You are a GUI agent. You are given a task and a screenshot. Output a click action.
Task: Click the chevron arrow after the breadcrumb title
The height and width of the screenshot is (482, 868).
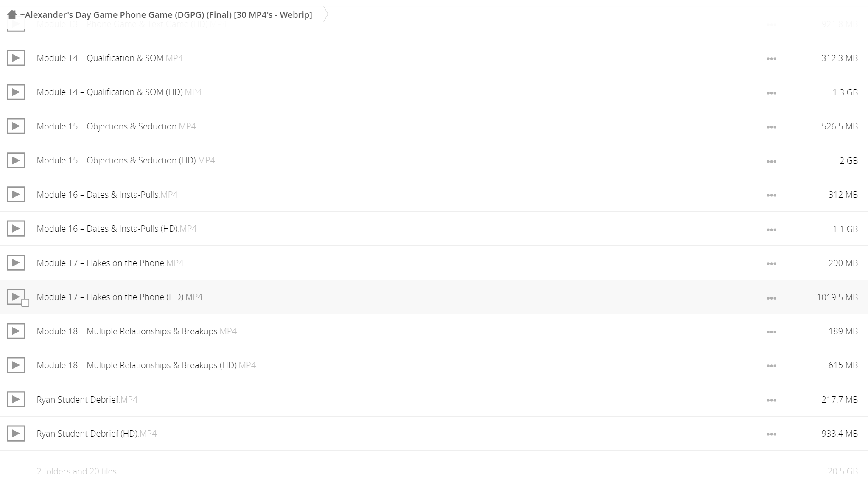325,14
